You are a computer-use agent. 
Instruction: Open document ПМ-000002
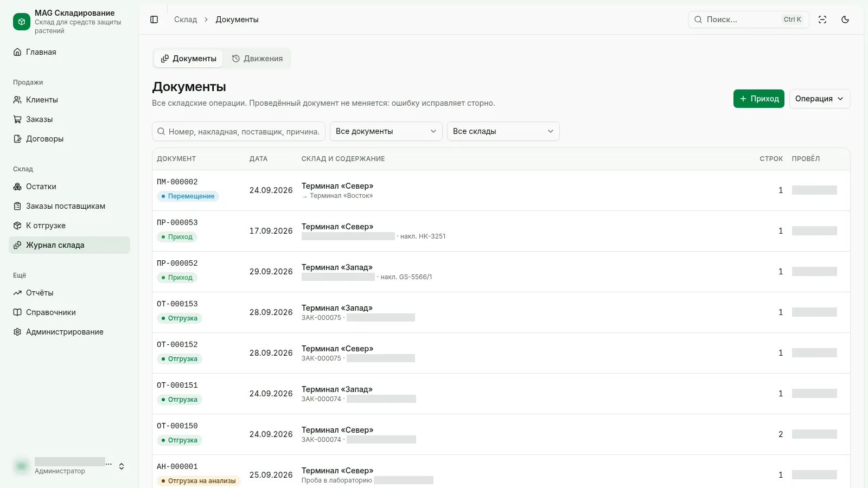(177, 182)
